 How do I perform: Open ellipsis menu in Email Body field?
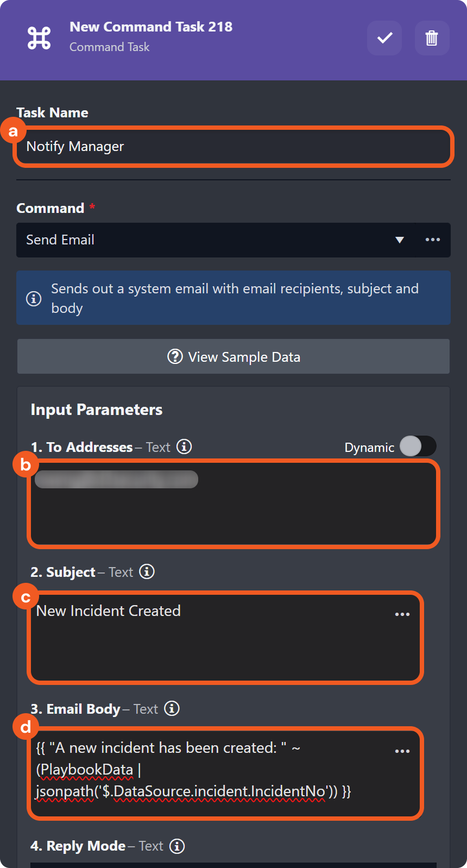tap(402, 751)
